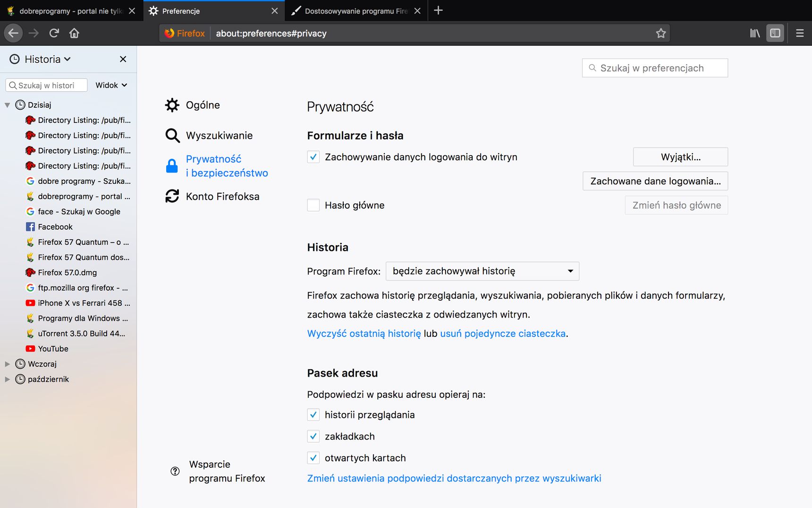Viewport: 812px width, 508px height.
Task: Open the dobreprogramy - portal history entry
Action: pos(68,196)
